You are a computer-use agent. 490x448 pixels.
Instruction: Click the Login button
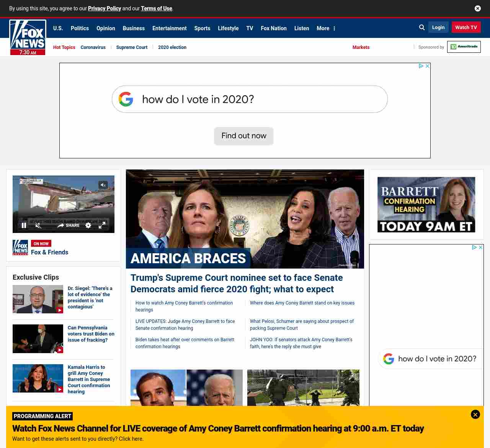(438, 28)
